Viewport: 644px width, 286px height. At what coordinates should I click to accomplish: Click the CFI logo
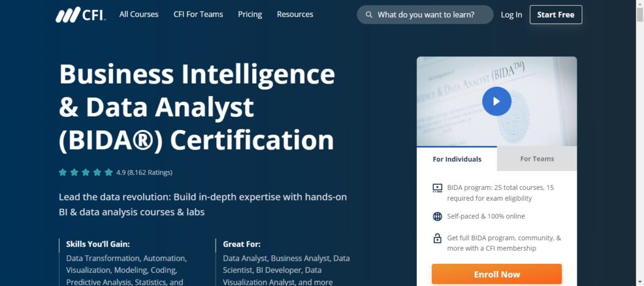point(80,14)
